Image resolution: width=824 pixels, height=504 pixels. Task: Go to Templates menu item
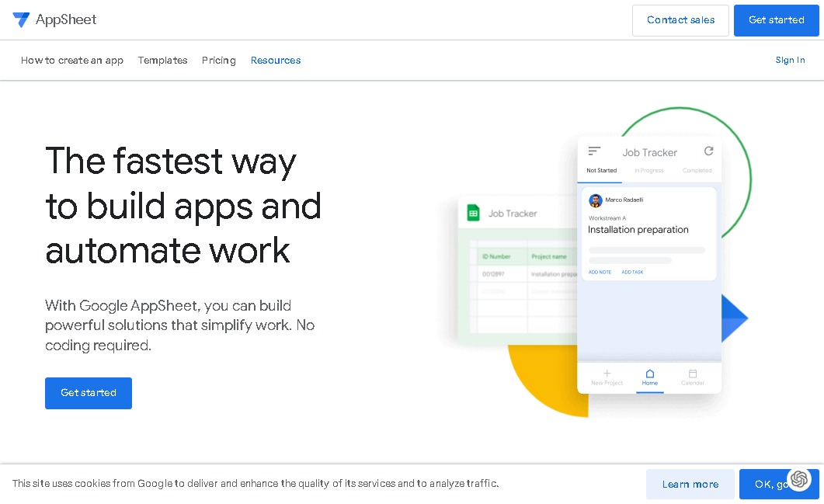(x=162, y=61)
